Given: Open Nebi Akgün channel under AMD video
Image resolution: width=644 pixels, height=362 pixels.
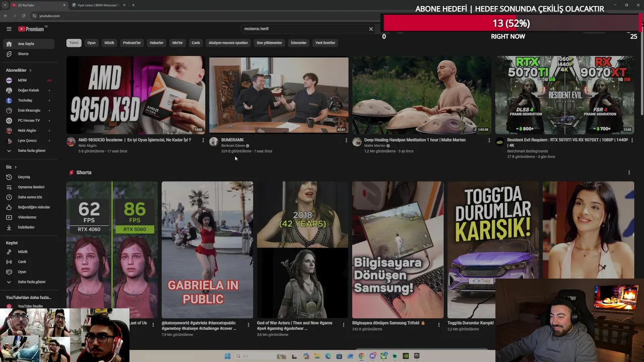Looking at the screenshot, I should tap(88, 146).
